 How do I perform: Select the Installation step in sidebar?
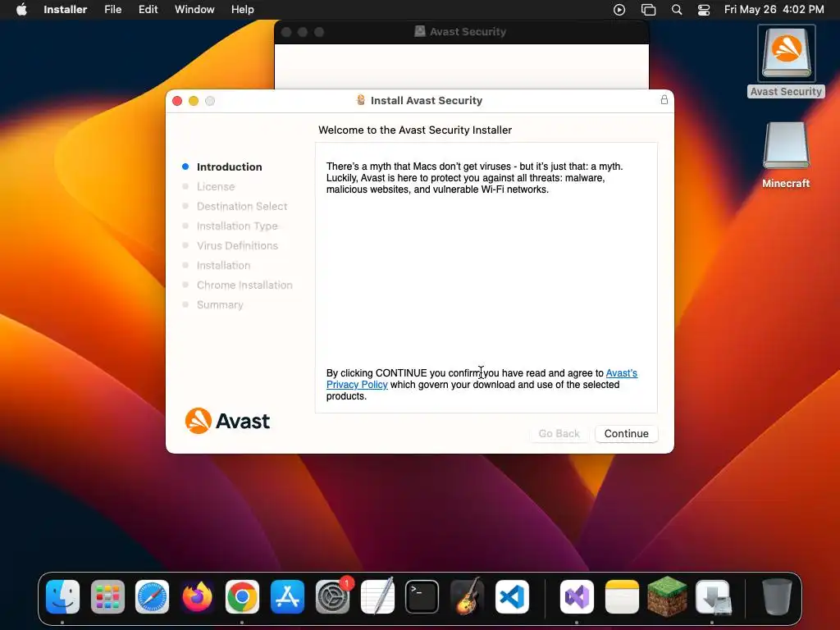click(223, 265)
